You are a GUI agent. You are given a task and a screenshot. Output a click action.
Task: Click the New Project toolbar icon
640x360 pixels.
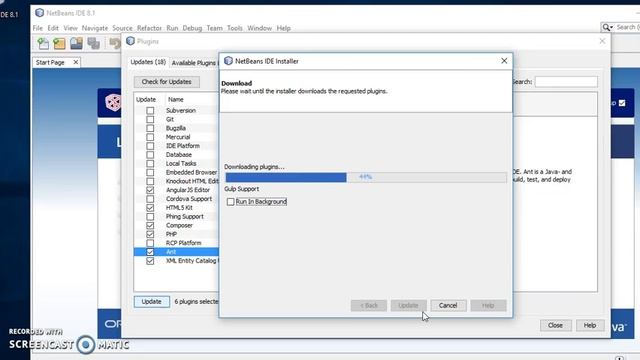(x=59, y=43)
